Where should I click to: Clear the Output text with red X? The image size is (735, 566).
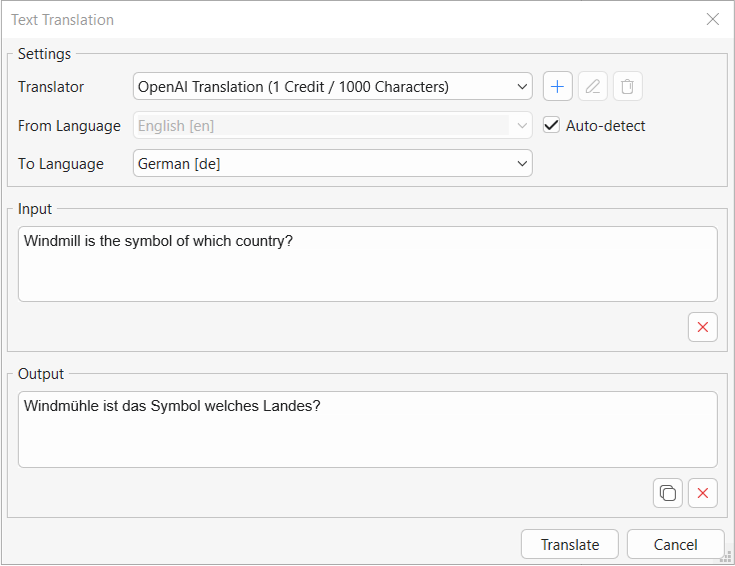click(x=703, y=493)
